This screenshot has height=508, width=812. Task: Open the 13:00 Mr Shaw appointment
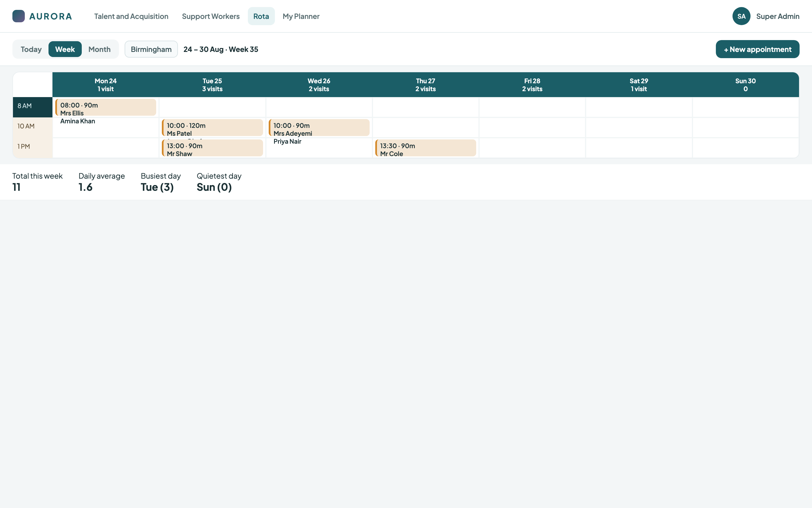[x=212, y=148]
